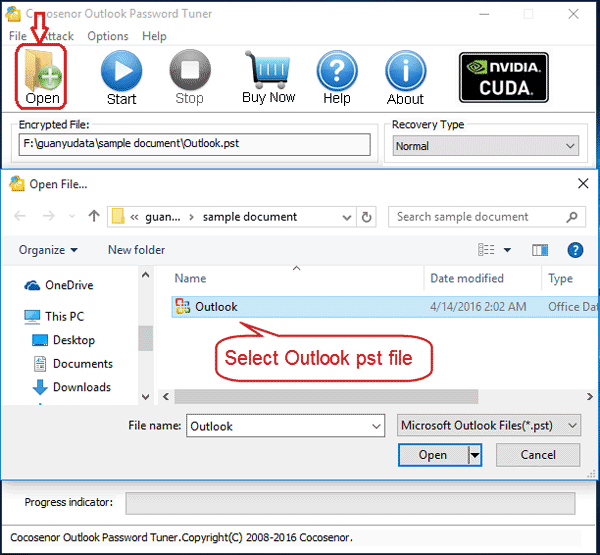Click the Encrypted File path field
The image size is (600, 555).
194,144
